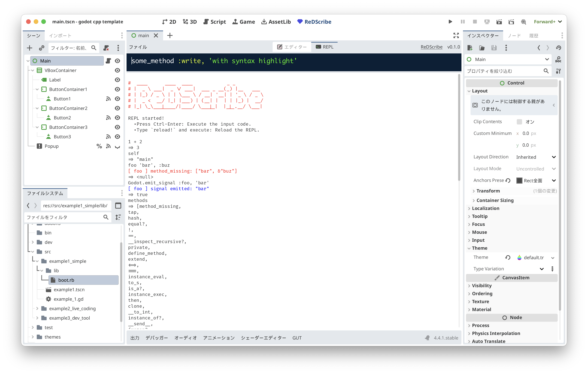Toggle visibility of ButtonContainer3
Screen dimensions: 588x374
(117, 127)
